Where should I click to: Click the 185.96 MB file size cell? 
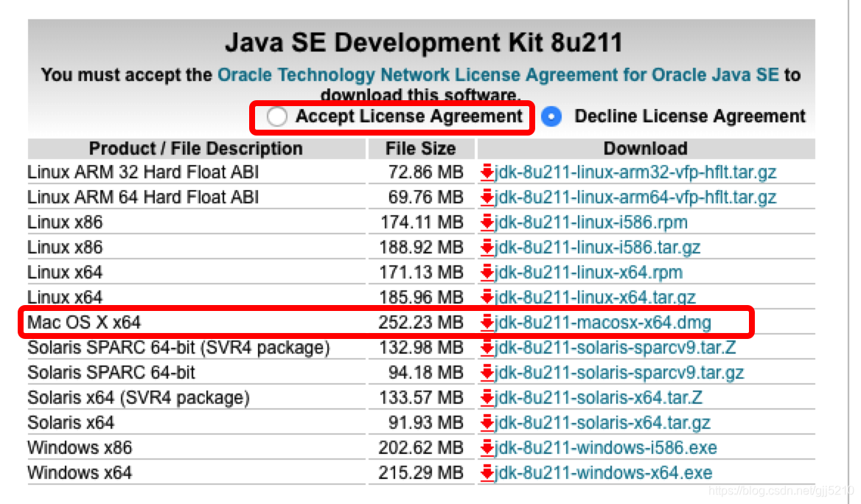coord(421,297)
